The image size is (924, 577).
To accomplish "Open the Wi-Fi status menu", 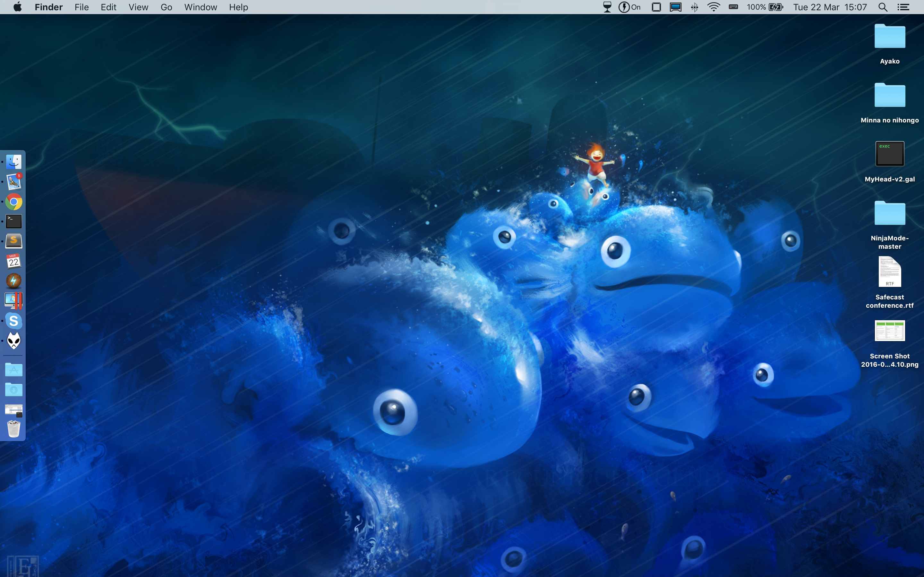I will (x=713, y=7).
